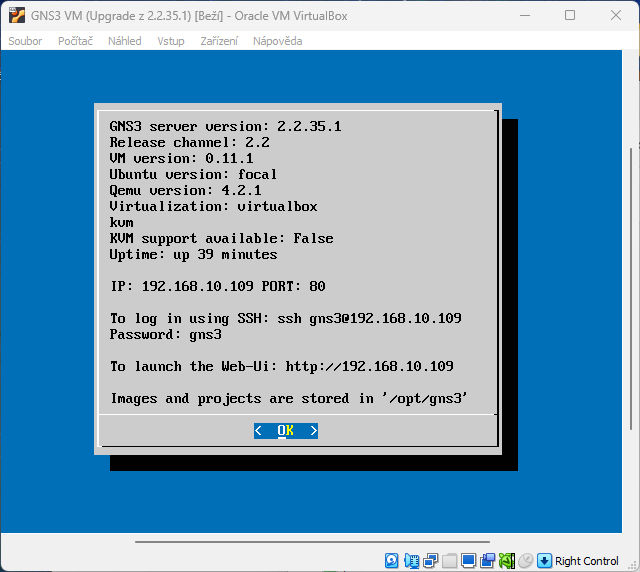The image size is (640, 572).
Task: Click the horizontal scrollbar of the VM view
Action: click(x=312, y=542)
